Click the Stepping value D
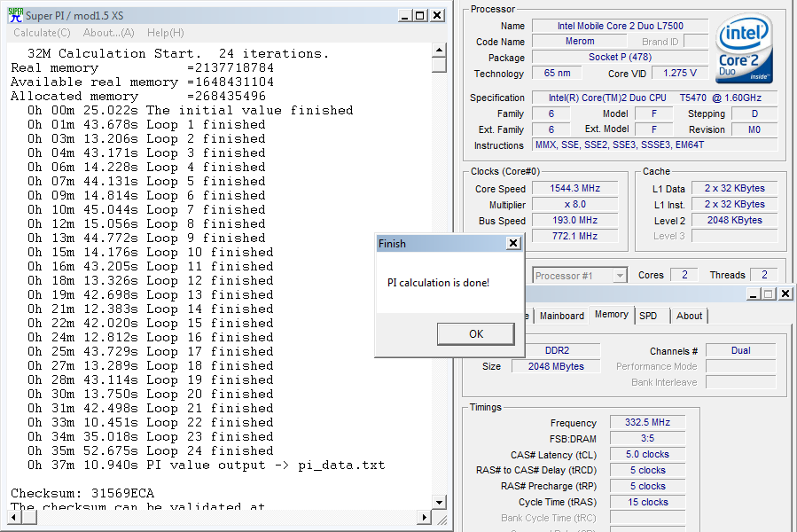This screenshot has height=532, width=797. (754, 113)
